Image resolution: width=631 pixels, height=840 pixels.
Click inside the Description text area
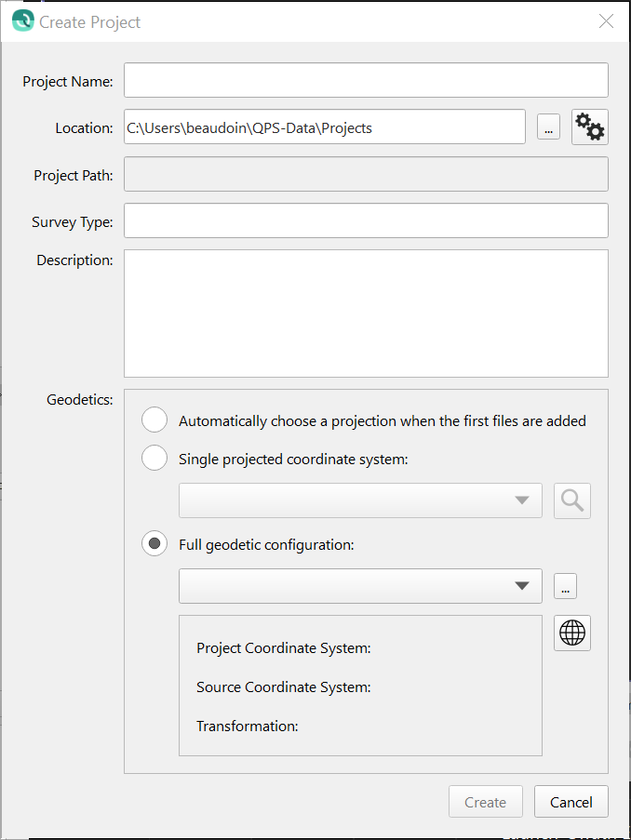click(x=366, y=313)
